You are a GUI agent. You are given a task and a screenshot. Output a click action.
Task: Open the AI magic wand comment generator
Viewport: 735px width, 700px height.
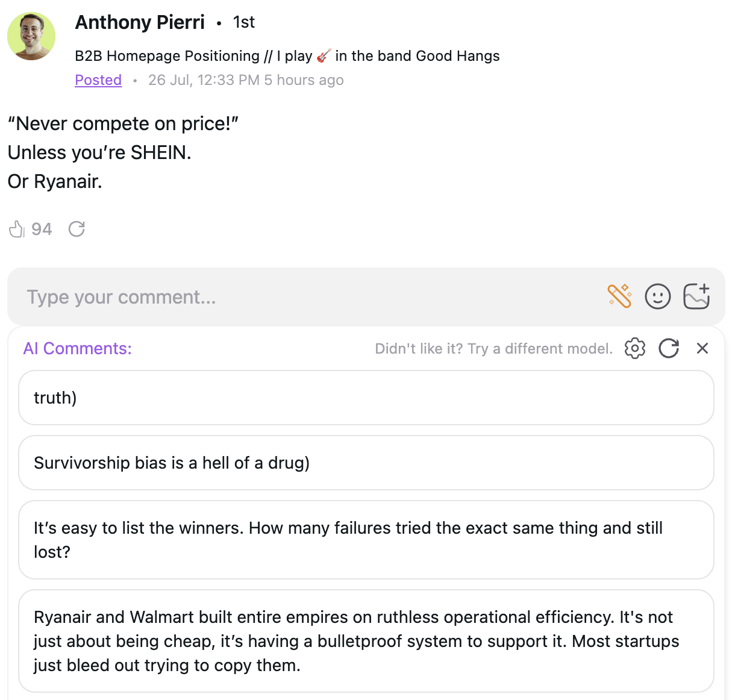point(619,296)
